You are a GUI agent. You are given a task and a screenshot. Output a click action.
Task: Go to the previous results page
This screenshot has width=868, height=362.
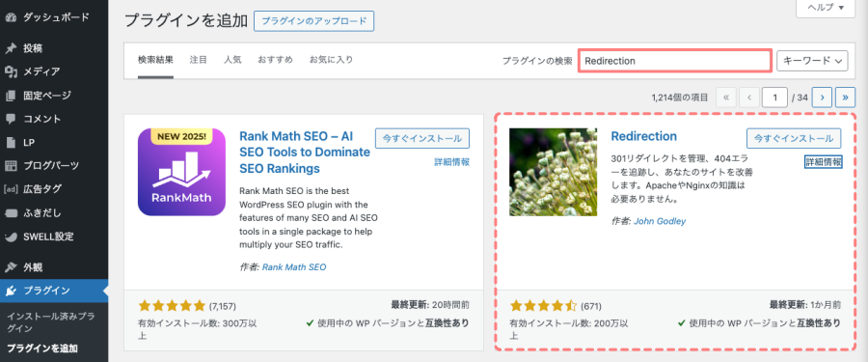pos(749,97)
